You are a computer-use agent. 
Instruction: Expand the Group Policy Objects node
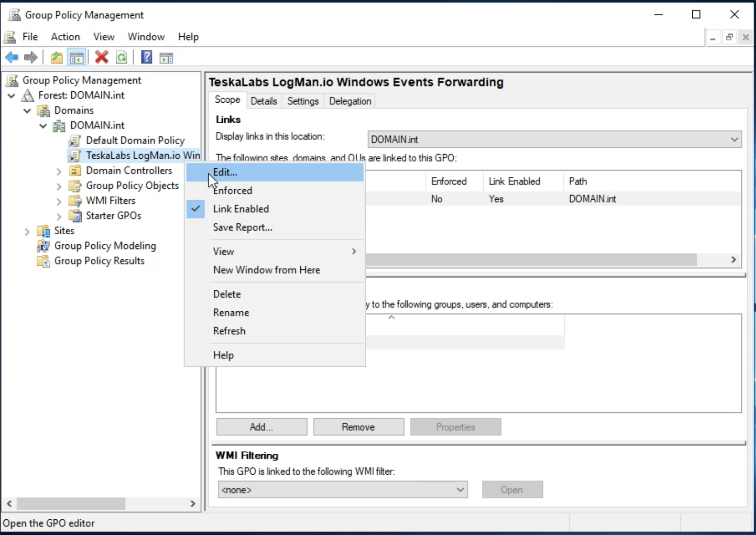[x=59, y=186]
